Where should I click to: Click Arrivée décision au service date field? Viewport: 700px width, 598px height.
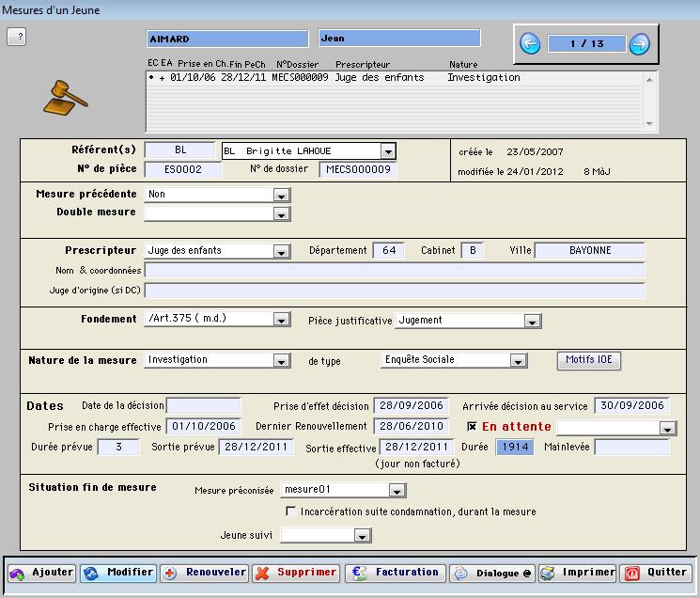631,405
